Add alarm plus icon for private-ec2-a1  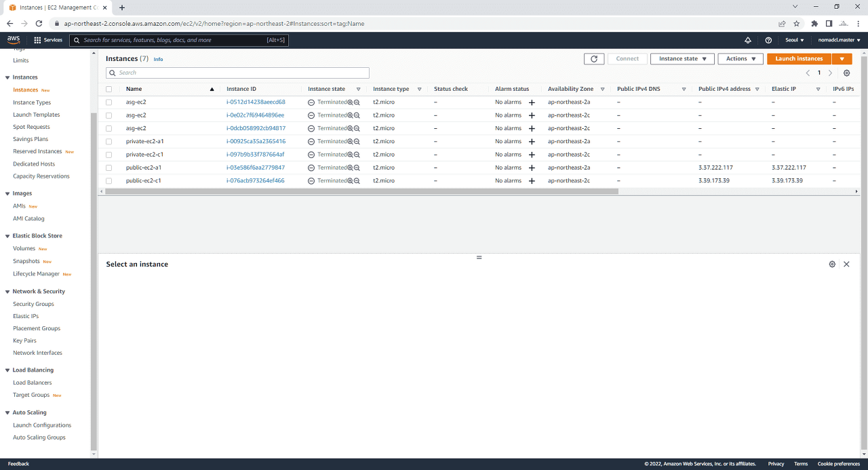pyautogui.click(x=532, y=142)
